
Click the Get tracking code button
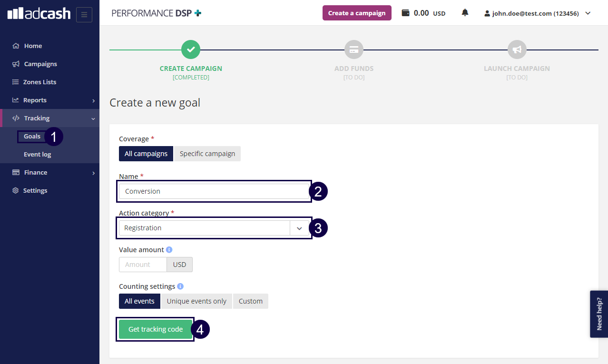156,329
